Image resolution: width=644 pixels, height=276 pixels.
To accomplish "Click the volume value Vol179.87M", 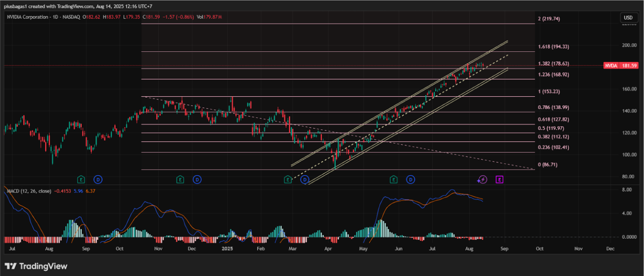I will click(209, 17).
